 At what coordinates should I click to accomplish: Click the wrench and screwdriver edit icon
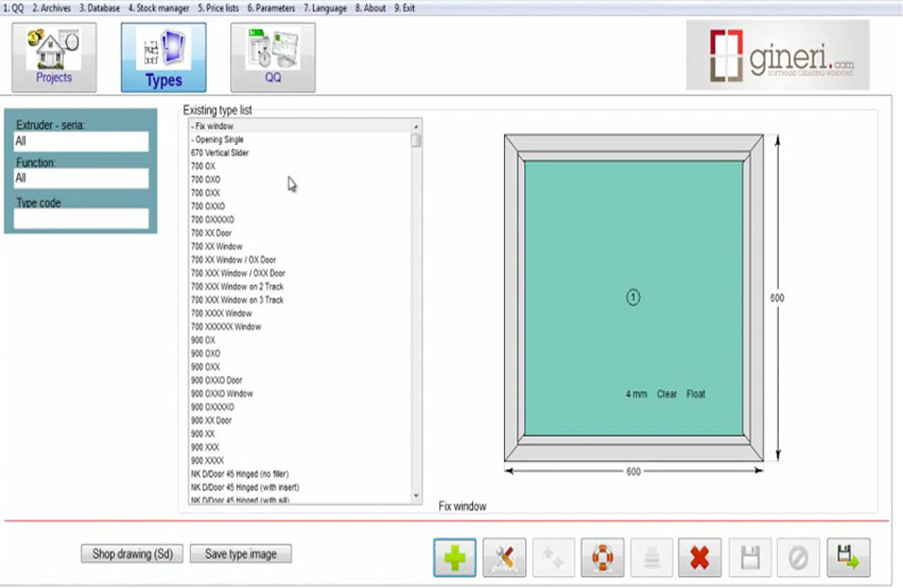click(x=504, y=558)
